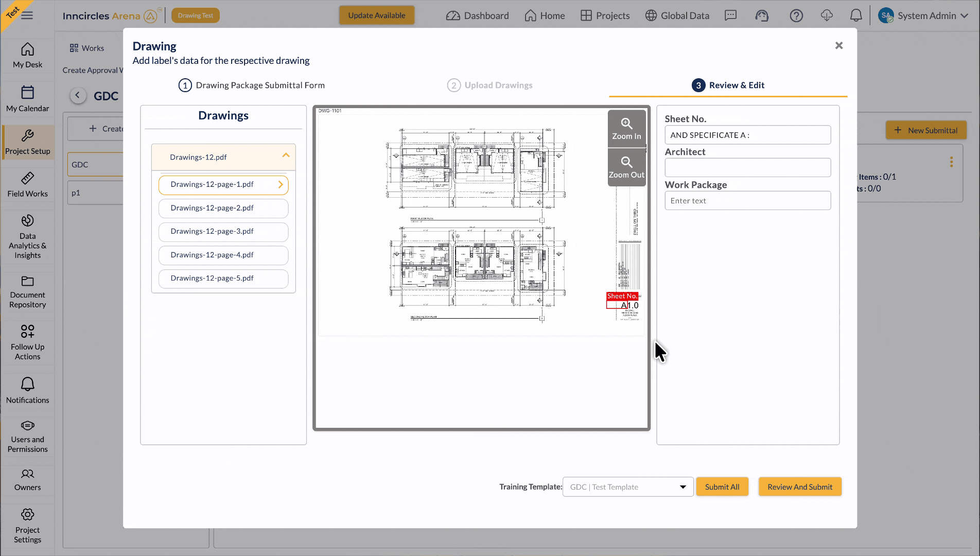
Task: Click the Submit All button
Action: (x=722, y=487)
